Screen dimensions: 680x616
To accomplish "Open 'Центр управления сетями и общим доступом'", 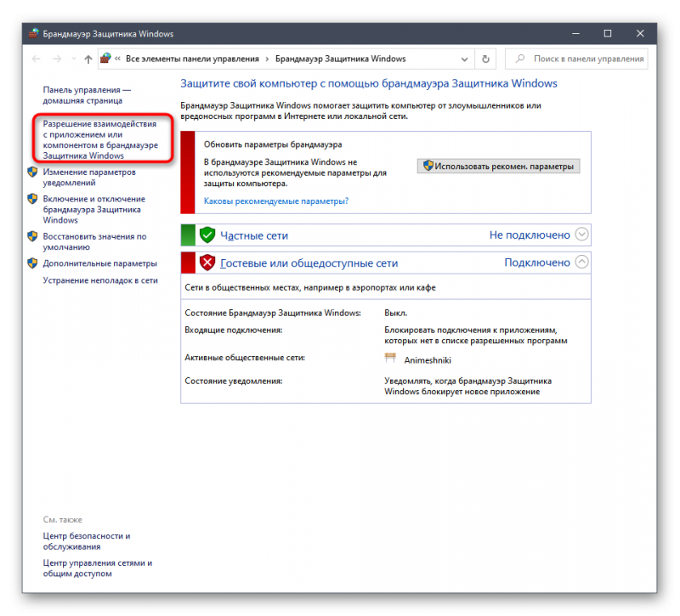I will point(97,568).
